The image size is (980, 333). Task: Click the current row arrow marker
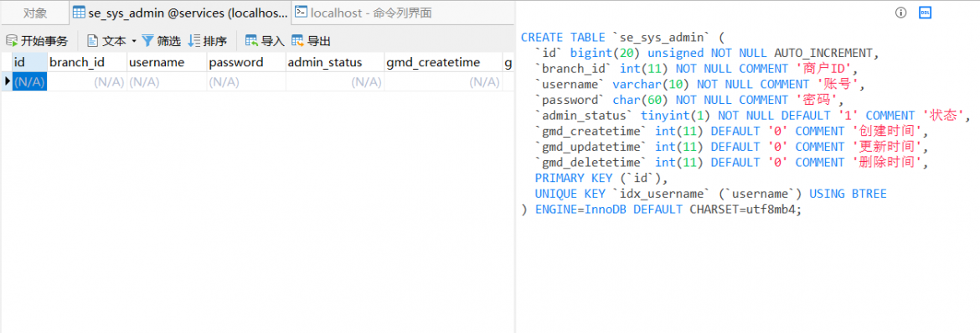7,81
